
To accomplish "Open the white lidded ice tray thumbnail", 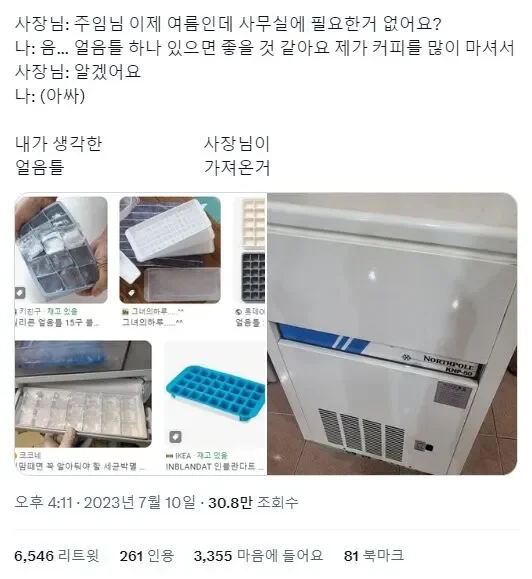I will click(x=170, y=250).
